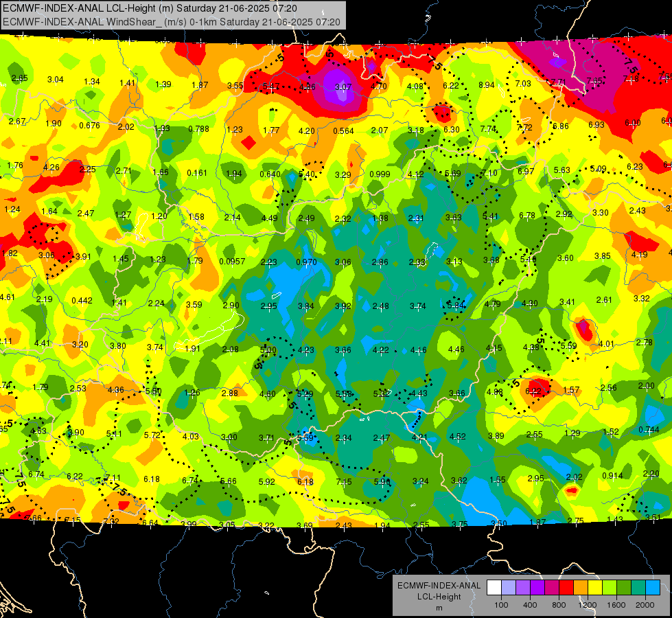Click the legend label 1600
The image size is (672, 618).
point(616,605)
